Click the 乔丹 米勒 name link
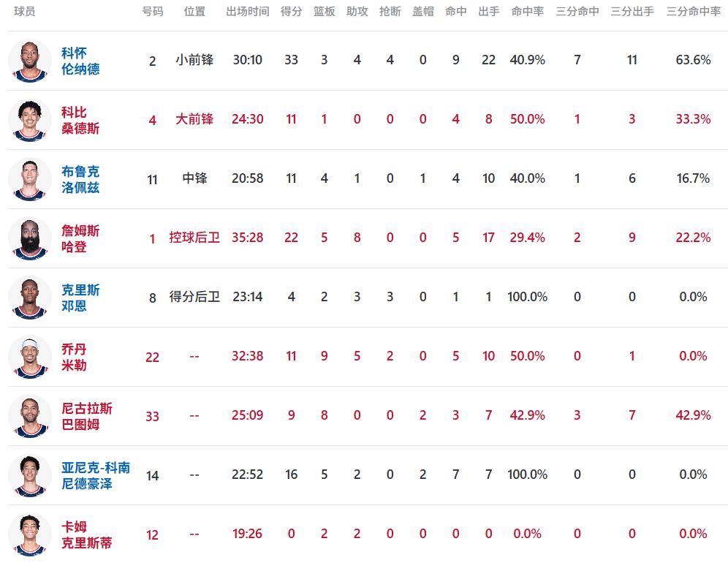 (x=74, y=358)
